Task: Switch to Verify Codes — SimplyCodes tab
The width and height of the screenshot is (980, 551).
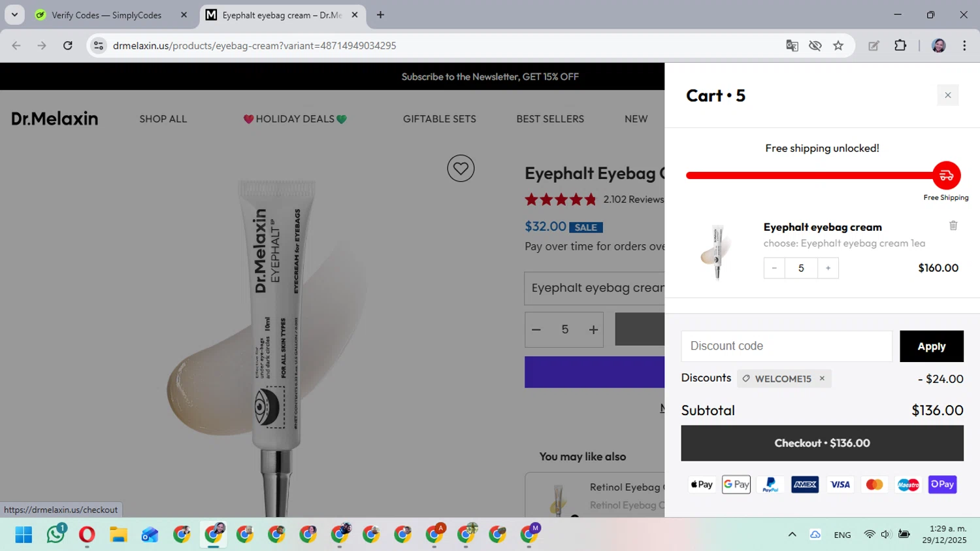Action: pos(106,15)
